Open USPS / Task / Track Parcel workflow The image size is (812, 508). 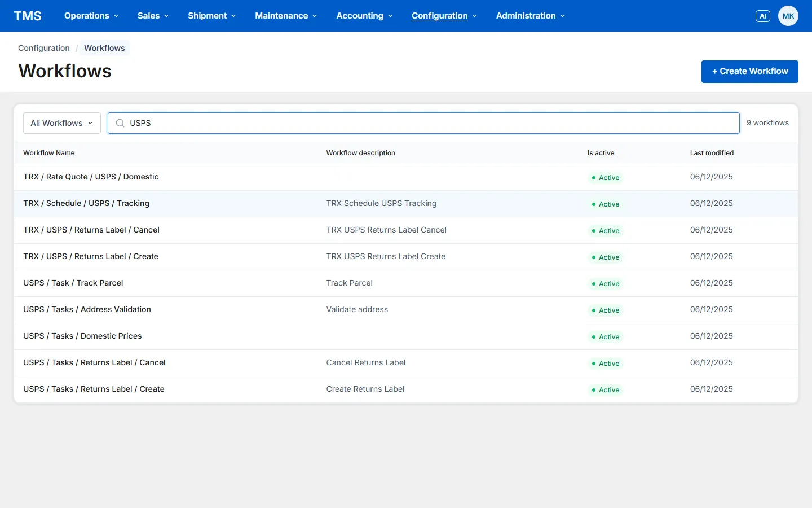point(73,283)
